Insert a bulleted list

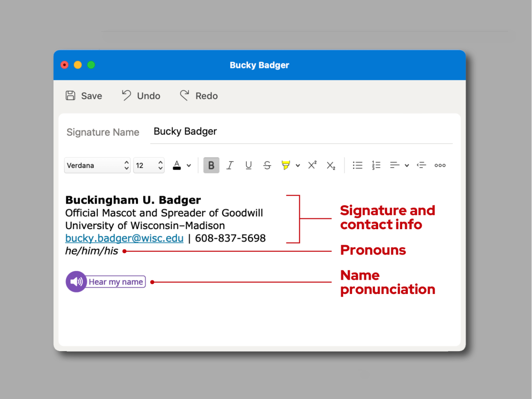coord(357,165)
